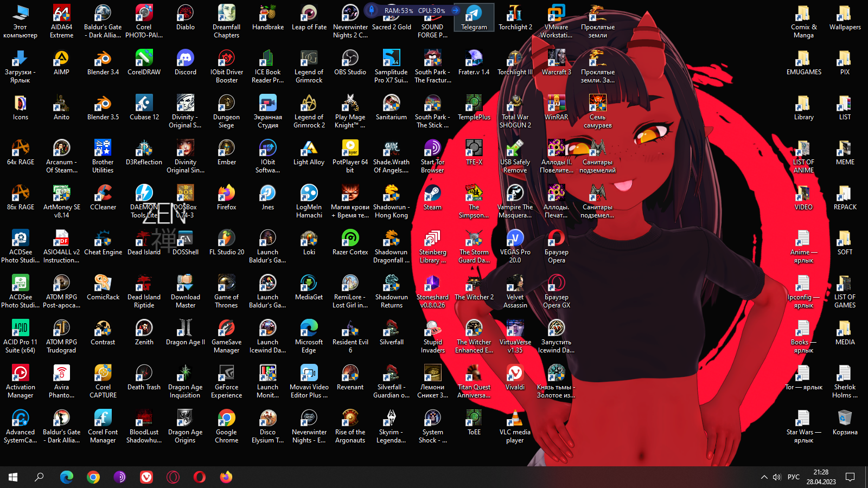This screenshot has width=868, height=488.
Task: Open the notification center
Action: pyautogui.click(x=850, y=477)
